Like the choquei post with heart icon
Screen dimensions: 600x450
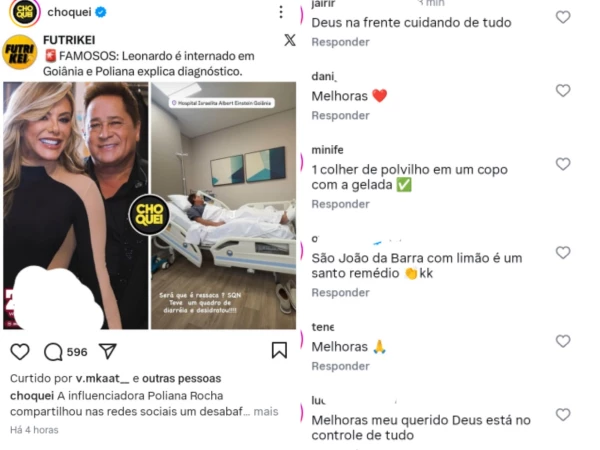[x=20, y=352]
